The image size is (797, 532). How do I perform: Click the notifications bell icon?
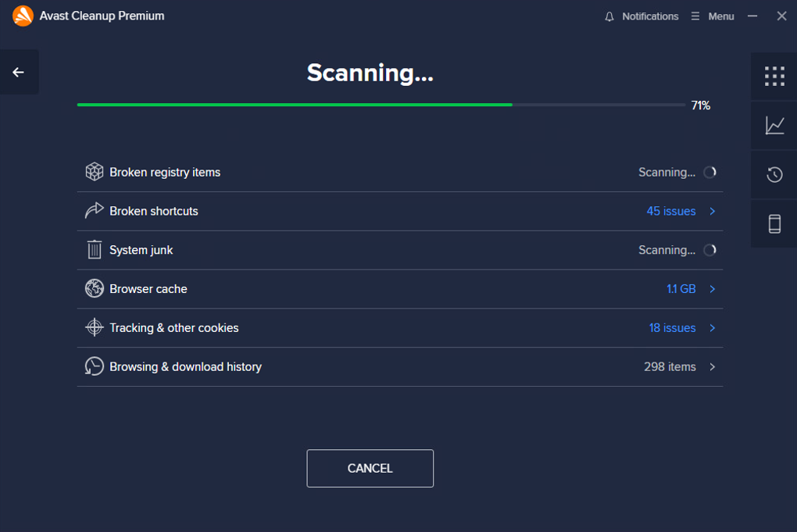click(609, 16)
